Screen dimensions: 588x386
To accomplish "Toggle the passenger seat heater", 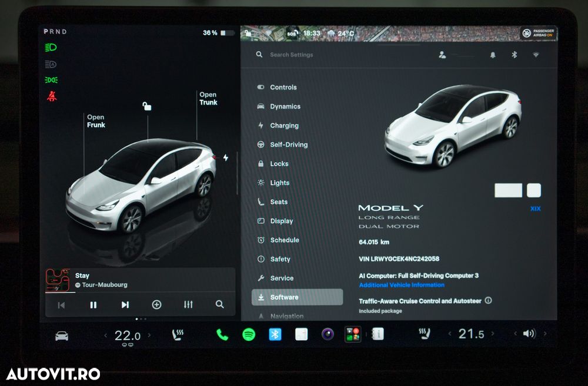I will tap(425, 334).
